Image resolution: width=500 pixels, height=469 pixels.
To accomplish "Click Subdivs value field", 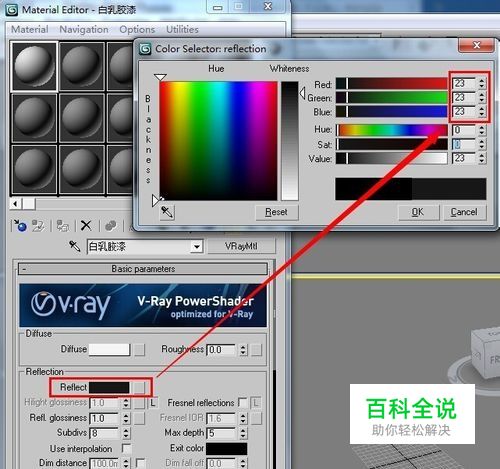I will point(105,433).
